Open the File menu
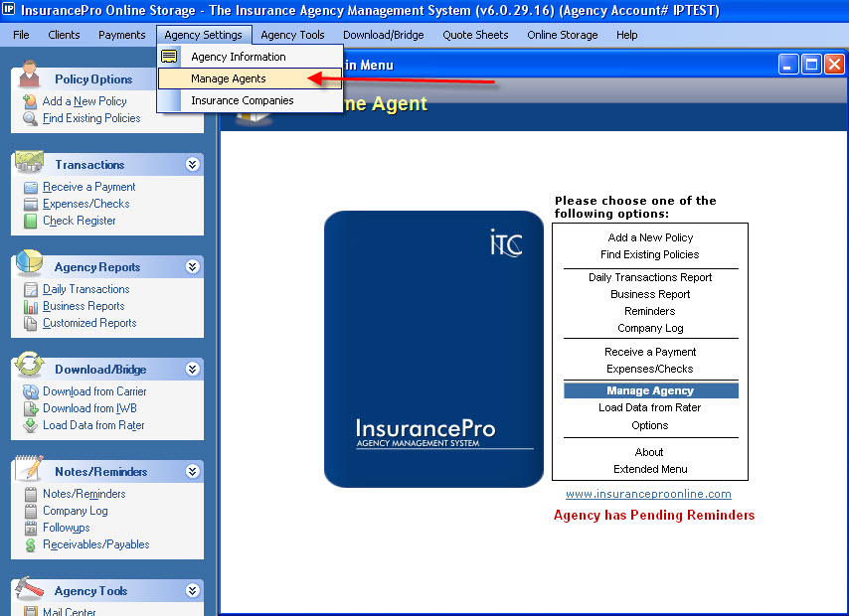Screen dimensions: 849x616 pyautogui.click(x=21, y=35)
